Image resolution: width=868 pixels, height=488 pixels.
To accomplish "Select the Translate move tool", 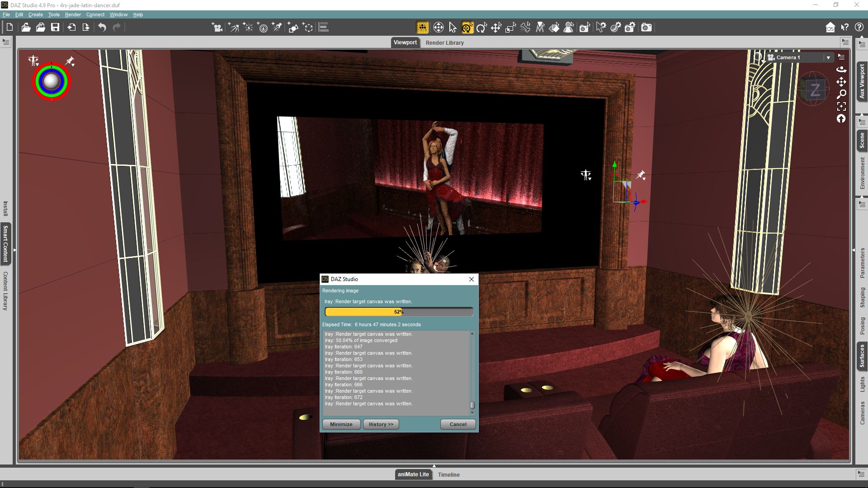I will pos(496,28).
